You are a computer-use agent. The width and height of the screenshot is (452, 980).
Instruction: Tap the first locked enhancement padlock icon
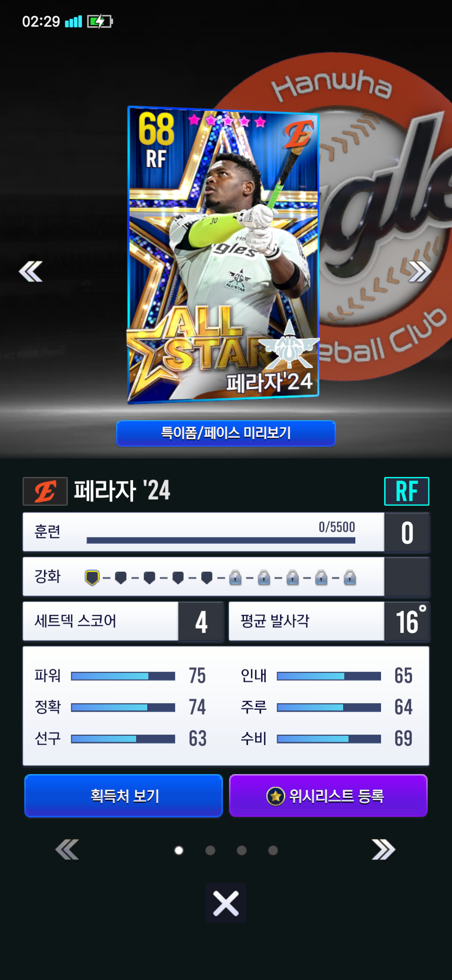[x=235, y=577]
